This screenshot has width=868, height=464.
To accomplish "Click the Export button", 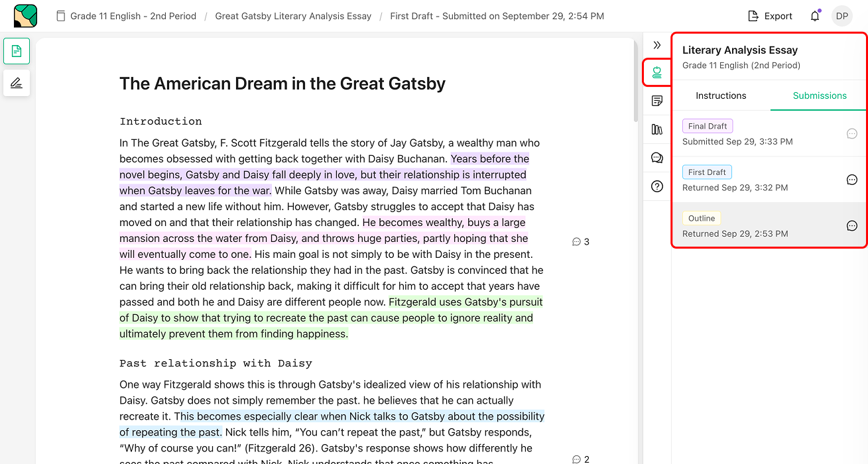I will [770, 16].
